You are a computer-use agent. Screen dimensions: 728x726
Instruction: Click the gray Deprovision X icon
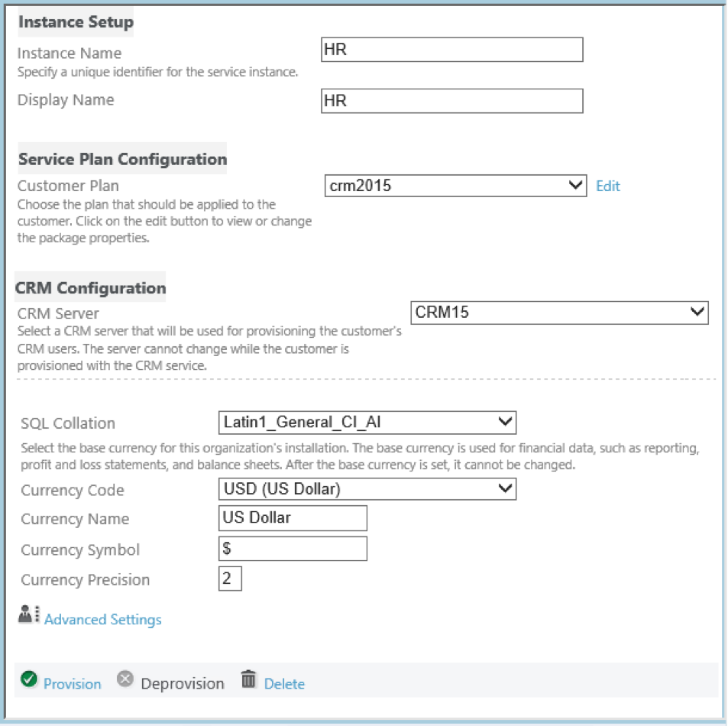click(125, 679)
